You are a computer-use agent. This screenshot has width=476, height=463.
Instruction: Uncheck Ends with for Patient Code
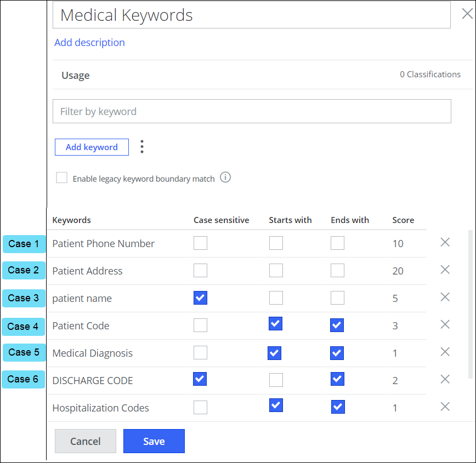tap(337, 325)
